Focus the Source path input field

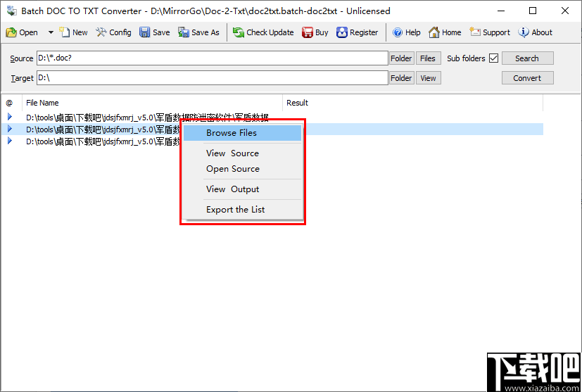coord(213,58)
